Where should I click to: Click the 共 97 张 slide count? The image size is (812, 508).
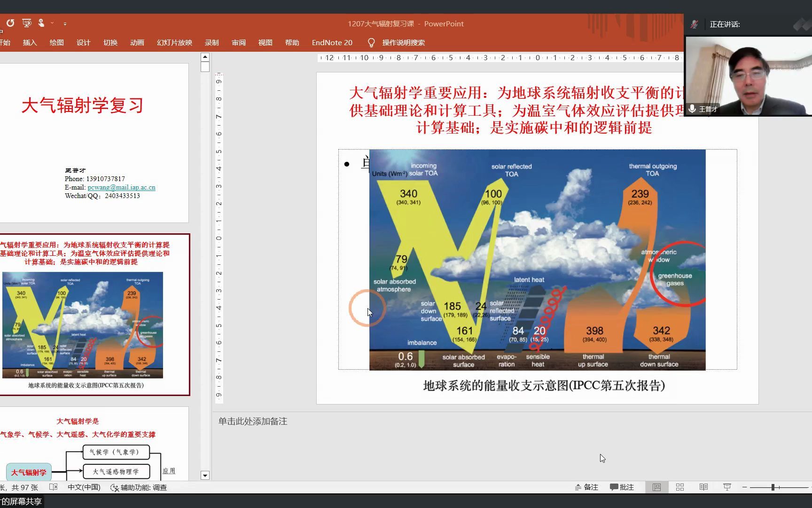point(24,487)
